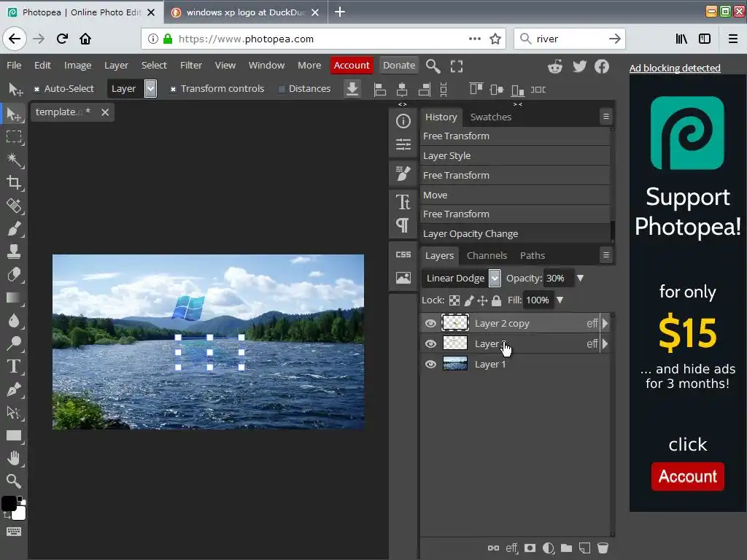Click the Donate button
The image size is (747, 560).
(x=399, y=65)
